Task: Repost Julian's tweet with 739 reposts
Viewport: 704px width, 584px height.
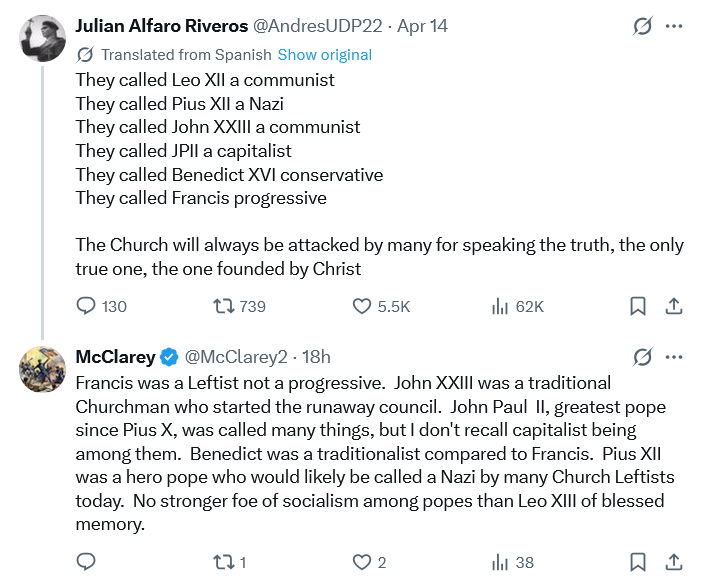Action: pos(225,306)
